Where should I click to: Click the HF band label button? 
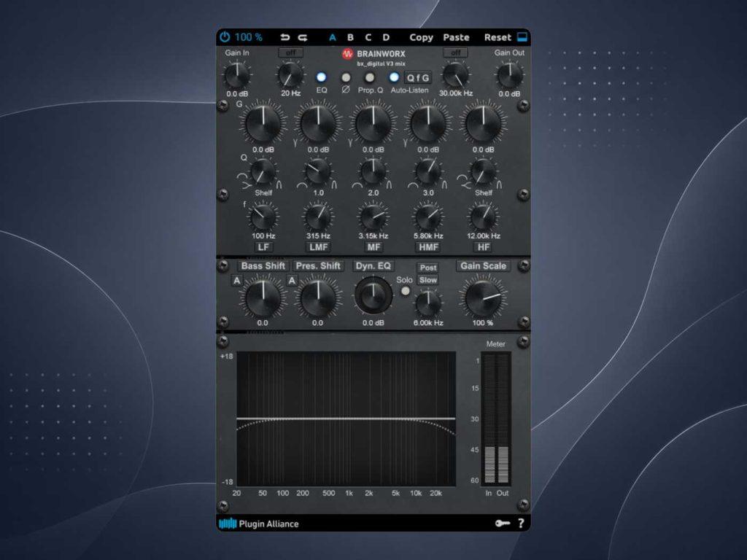click(x=483, y=247)
